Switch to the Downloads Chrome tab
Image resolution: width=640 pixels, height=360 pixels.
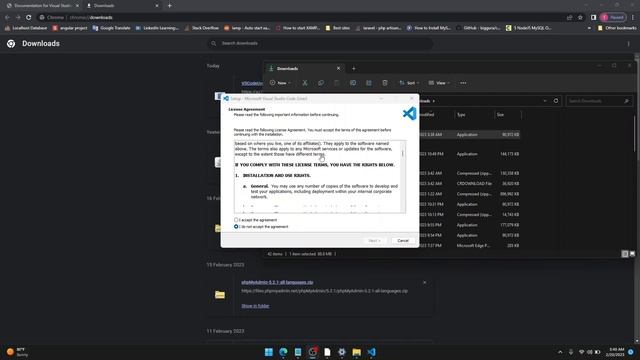122,6
